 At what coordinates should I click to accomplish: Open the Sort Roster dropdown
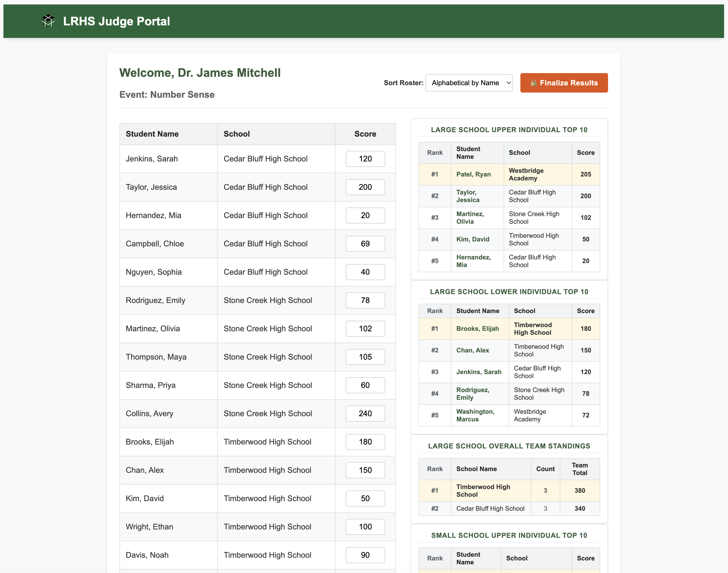[469, 83]
